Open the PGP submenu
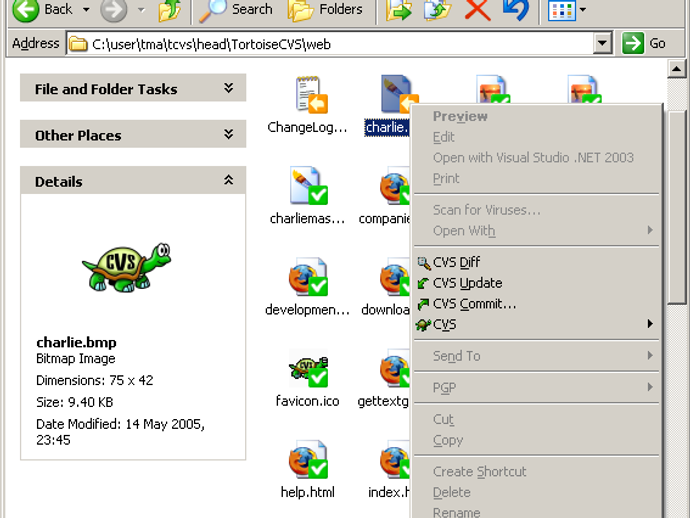Viewport: 690px width, 518px height. click(x=536, y=387)
